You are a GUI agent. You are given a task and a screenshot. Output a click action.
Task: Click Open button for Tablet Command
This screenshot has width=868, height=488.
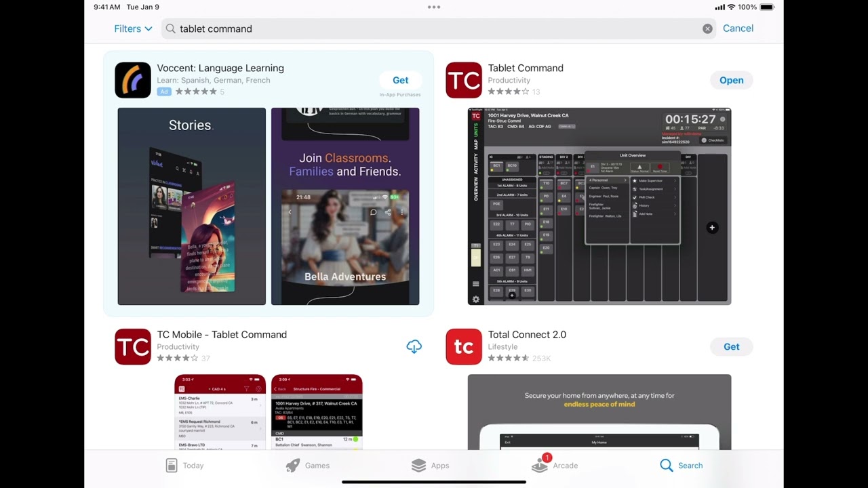[731, 80]
